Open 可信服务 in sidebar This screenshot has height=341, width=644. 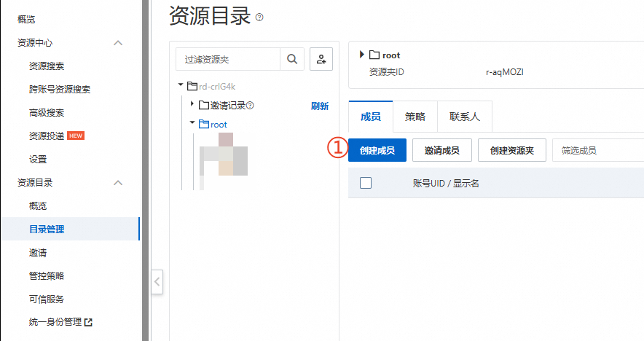47,299
